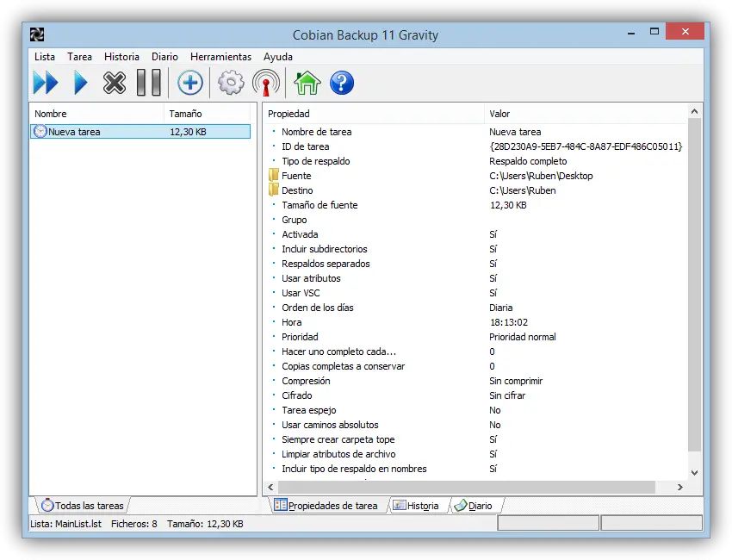Select the Todas las tareas tab
The width and height of the screenshot is (732, 560).
click(83, 506)
